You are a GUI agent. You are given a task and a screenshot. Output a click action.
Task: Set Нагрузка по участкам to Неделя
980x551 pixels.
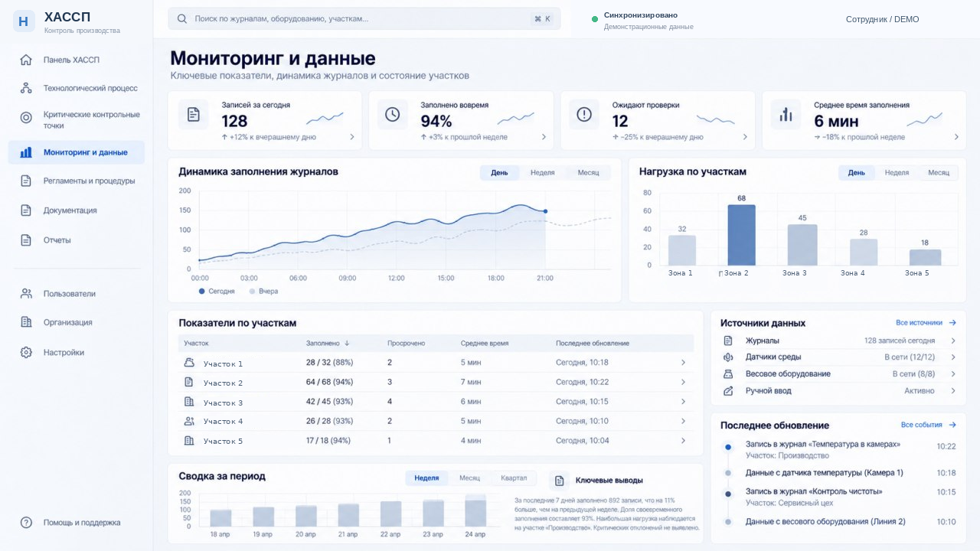tap(897, 173)
